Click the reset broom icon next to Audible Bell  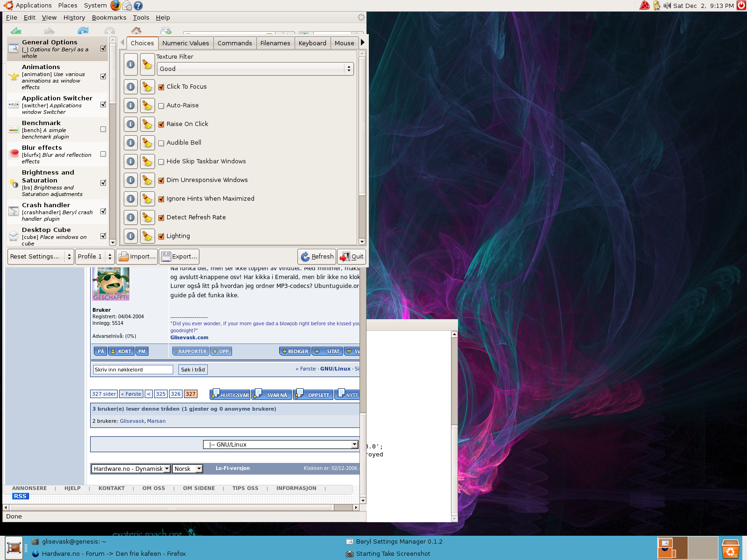148,143
